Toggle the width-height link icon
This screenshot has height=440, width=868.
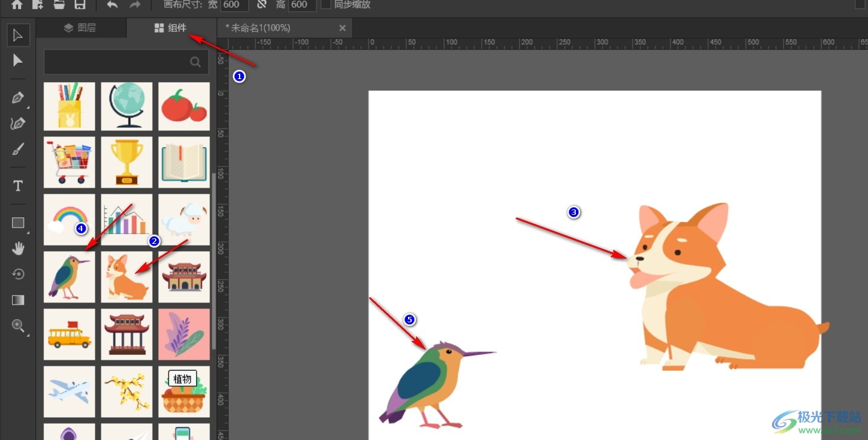click(x=261, y=4)
